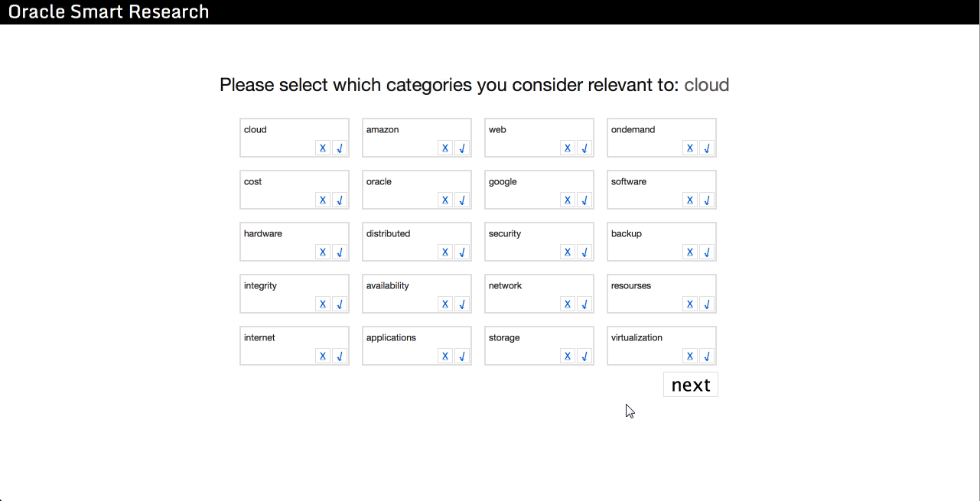This screenshot has height=501, width=980.
Task: Reject the amazon category with X
Action: click(445, 148)
